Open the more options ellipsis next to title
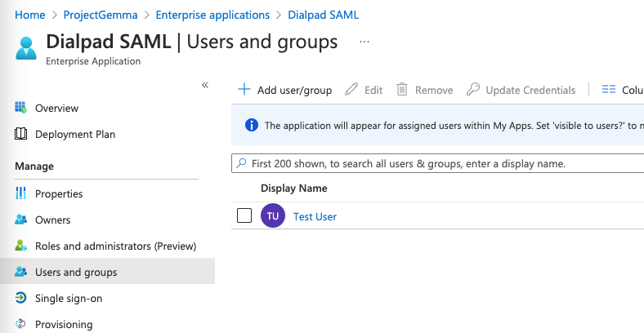The width and height of the screenshot is (644, 333). tap(364, 42)
